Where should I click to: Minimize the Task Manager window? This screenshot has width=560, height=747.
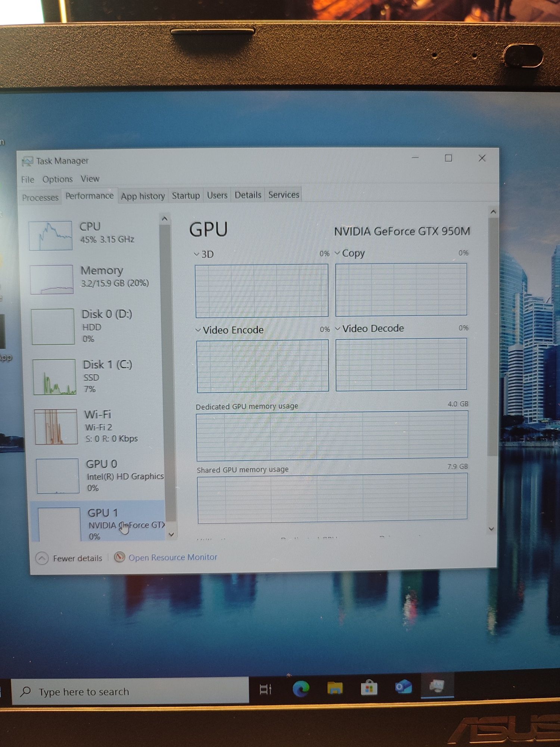click(x=415, y=158)
